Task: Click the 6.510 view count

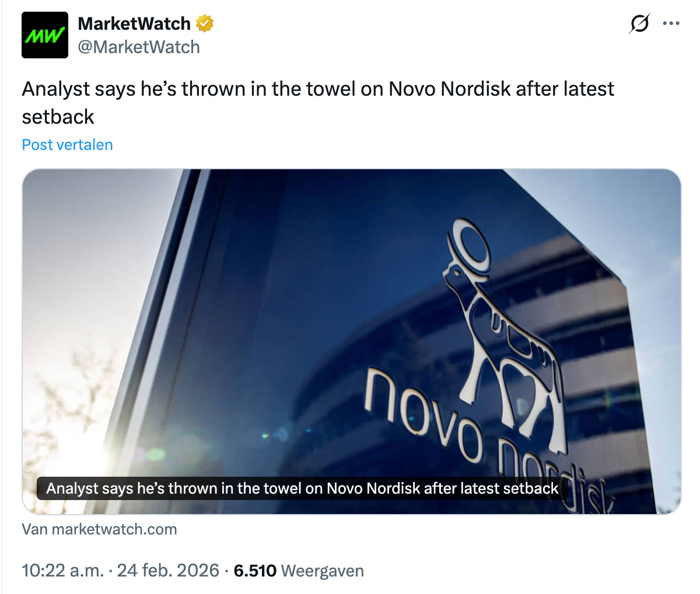Action: pos(255,570)
